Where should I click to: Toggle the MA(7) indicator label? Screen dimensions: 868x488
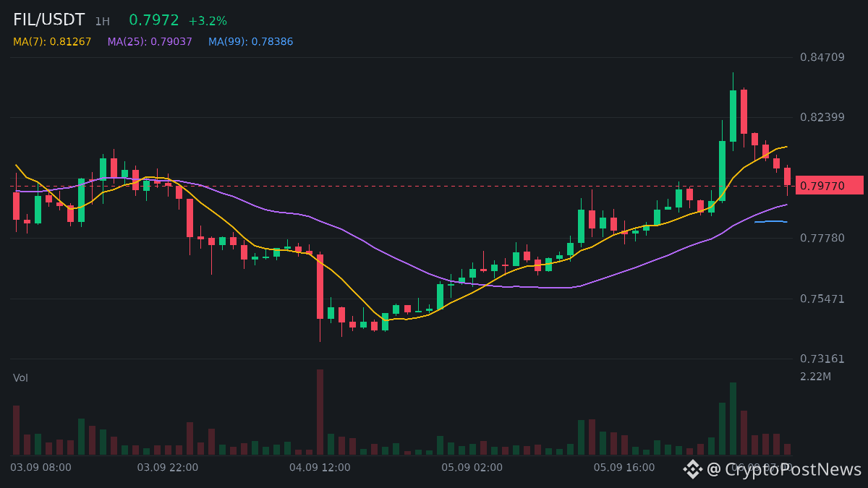click(52, 42)
